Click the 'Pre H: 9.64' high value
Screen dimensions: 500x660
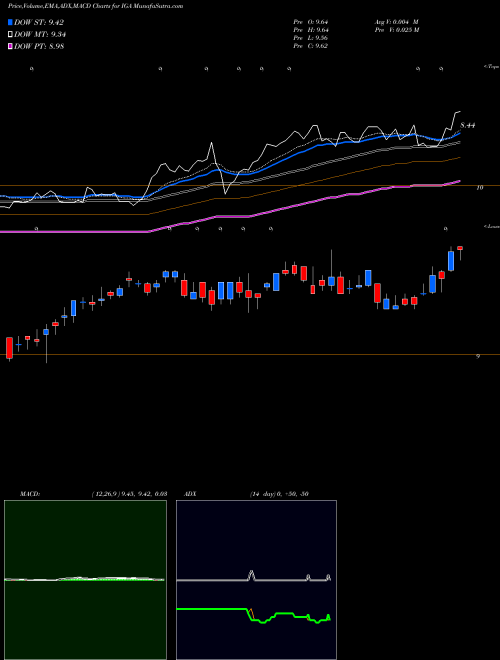point(311,30)
